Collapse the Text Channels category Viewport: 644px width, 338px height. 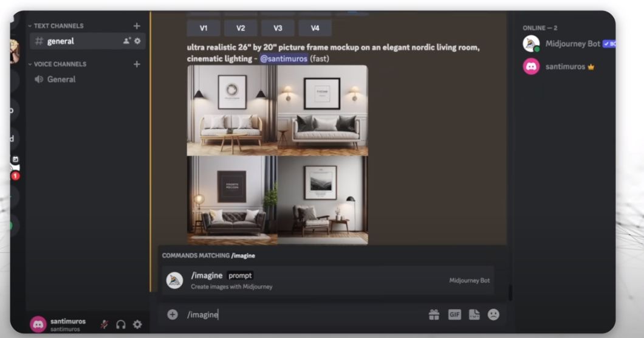pos(58,26)
